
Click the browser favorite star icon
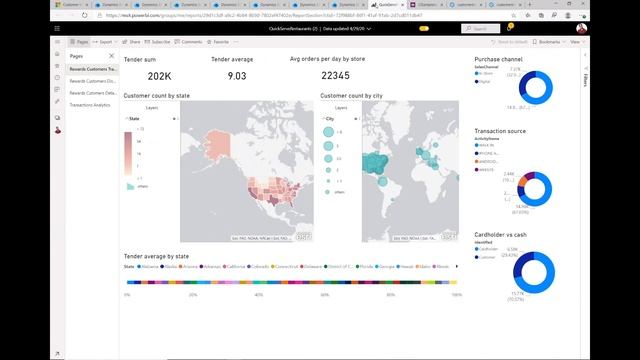(514, 16)
